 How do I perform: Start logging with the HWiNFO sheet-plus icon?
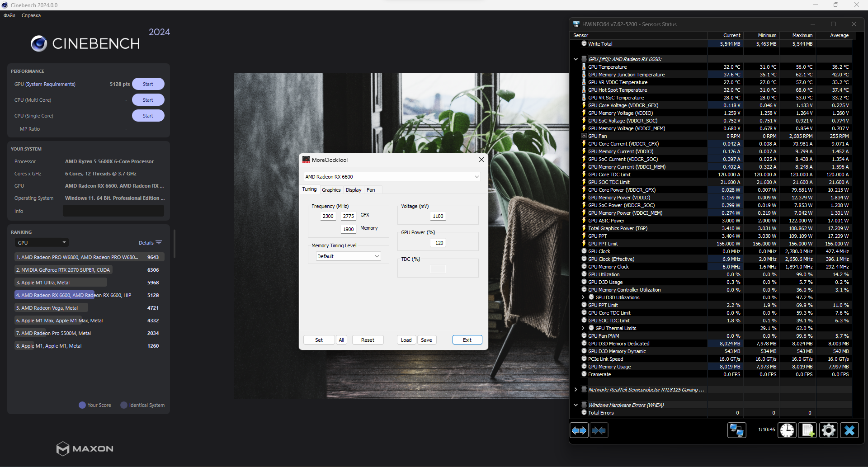808,430
